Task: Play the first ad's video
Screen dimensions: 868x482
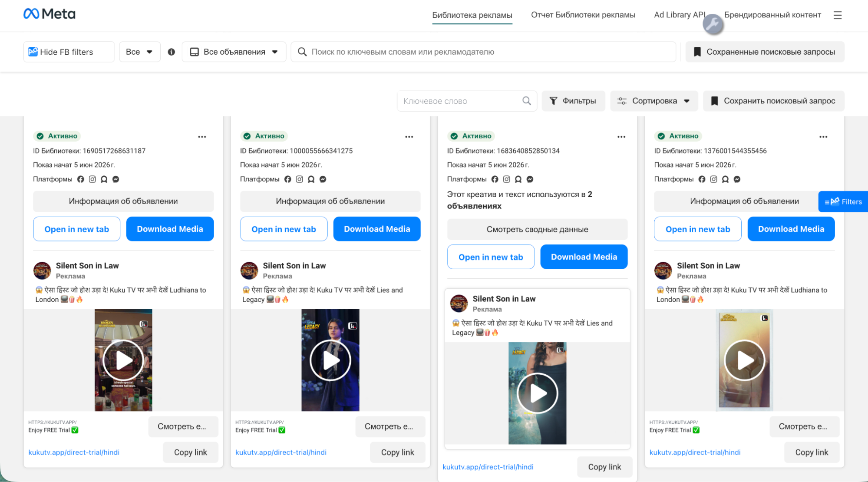Action: [123, 360]
